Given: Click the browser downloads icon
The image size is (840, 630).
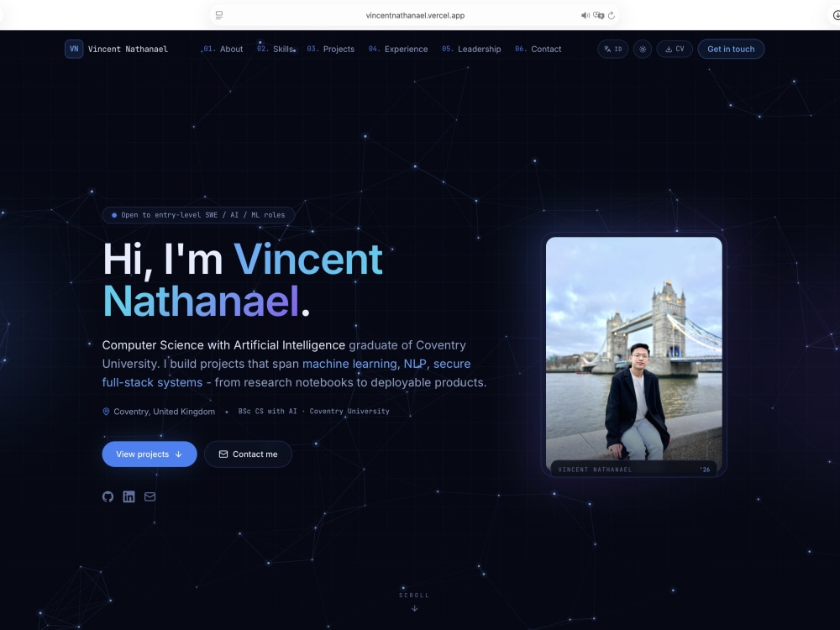Looking at the screenshot, I should [x=836, y=15].
